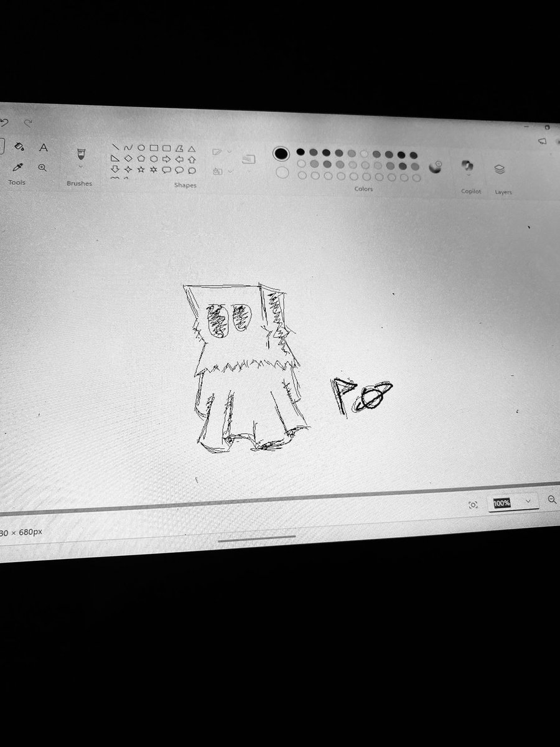Pick the Four-point star shape
The width and height of the screenshot is (560, 747).
pos(128,169)
